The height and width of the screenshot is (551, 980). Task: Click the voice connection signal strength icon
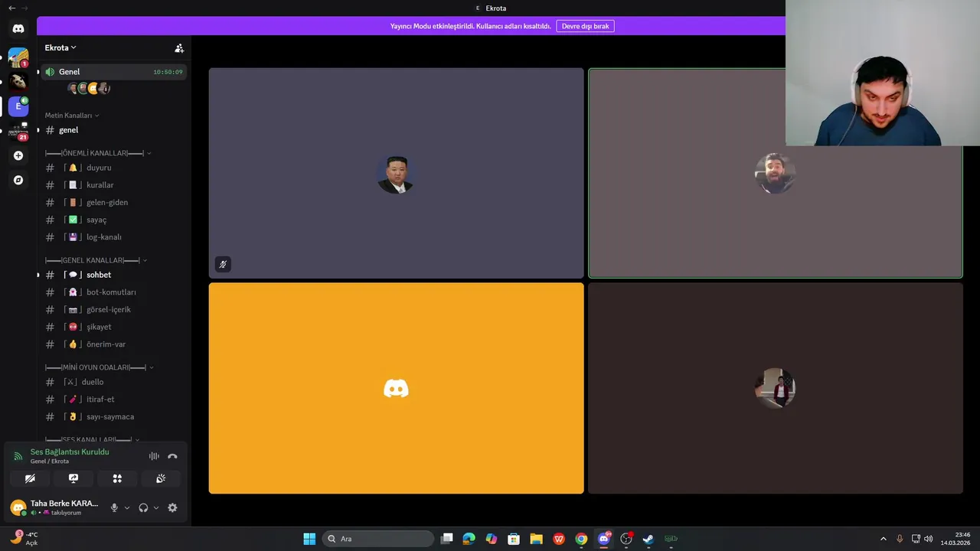[x=18, y=456]
